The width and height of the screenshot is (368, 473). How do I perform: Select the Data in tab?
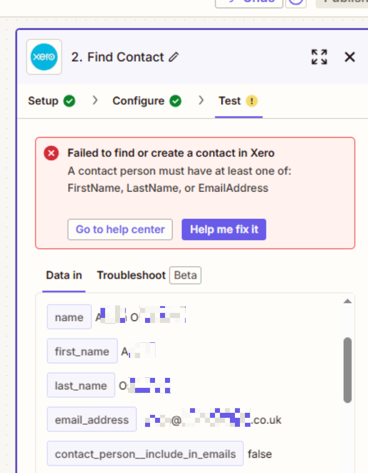[x=64, y=275]
